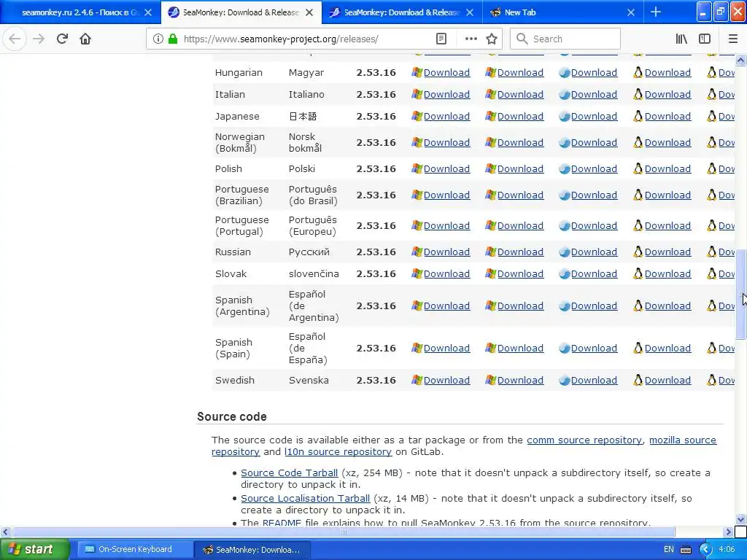Open the hamburger application menu
747x560 pixels.
coord(732,39)
